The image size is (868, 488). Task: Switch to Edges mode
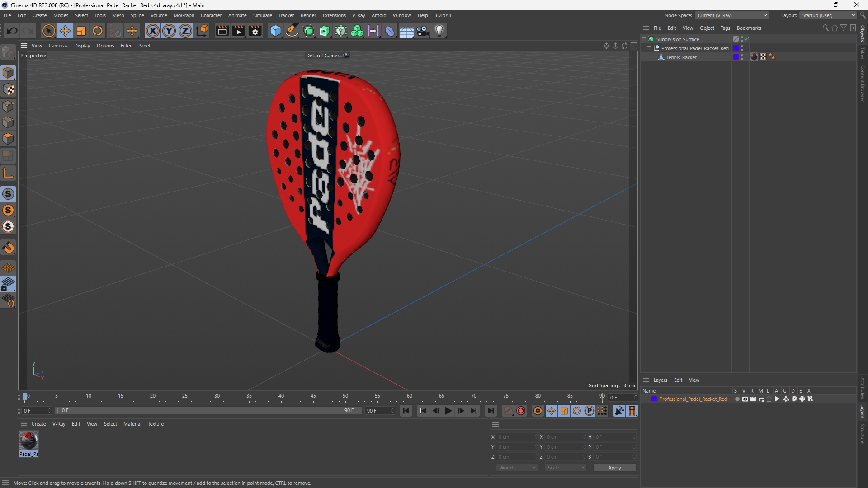point(8,122)
